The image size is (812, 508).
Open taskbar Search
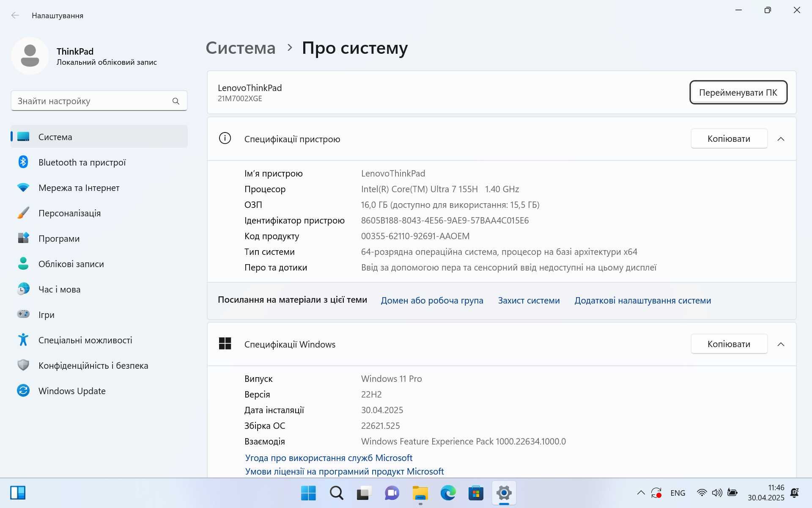click(x=336, y=493)
